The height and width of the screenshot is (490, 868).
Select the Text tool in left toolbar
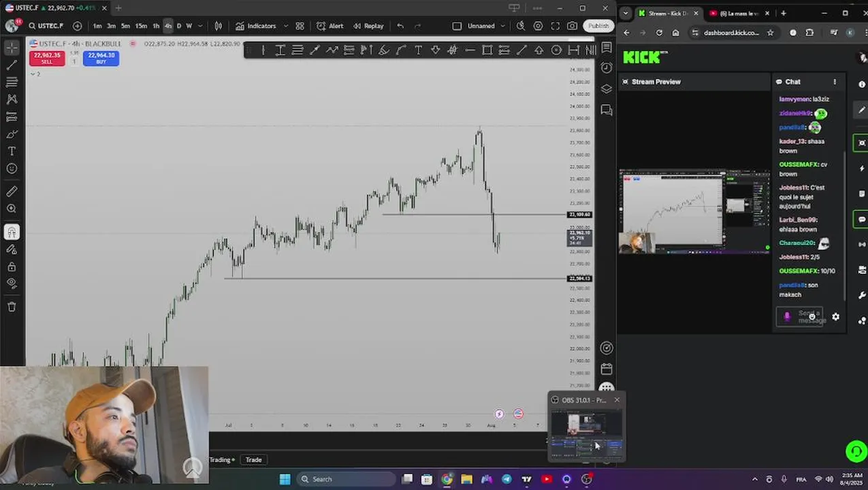pyautogui.click(x=12, y=151)
